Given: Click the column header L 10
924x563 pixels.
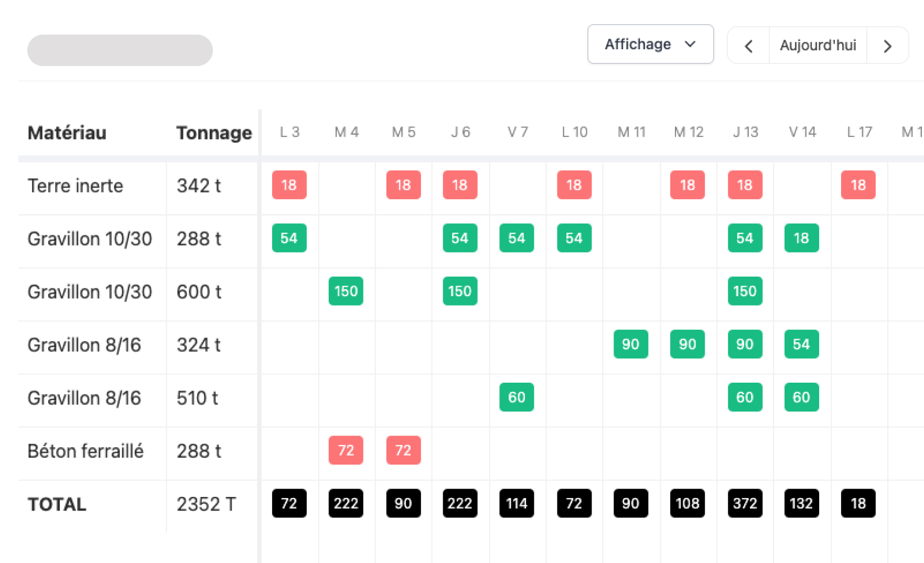Looking at the screenshot, I should click(x=575, y=132).
